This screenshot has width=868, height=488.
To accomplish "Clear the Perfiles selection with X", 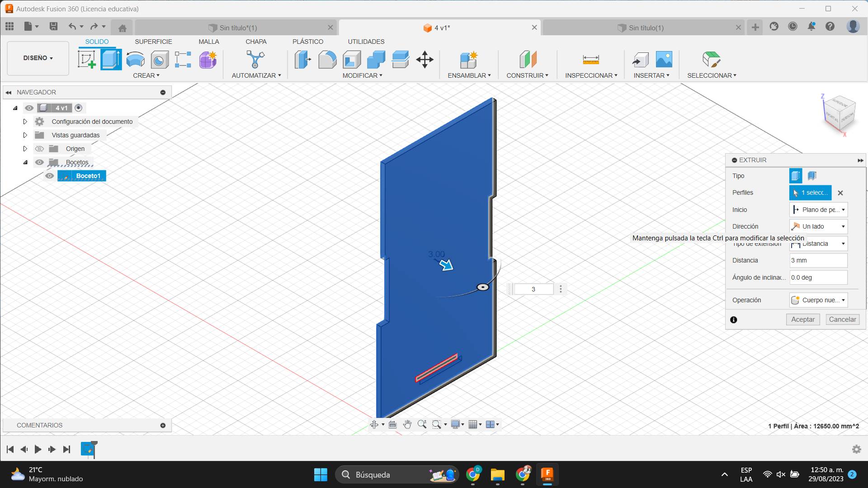I will click(x=840, y=193).
